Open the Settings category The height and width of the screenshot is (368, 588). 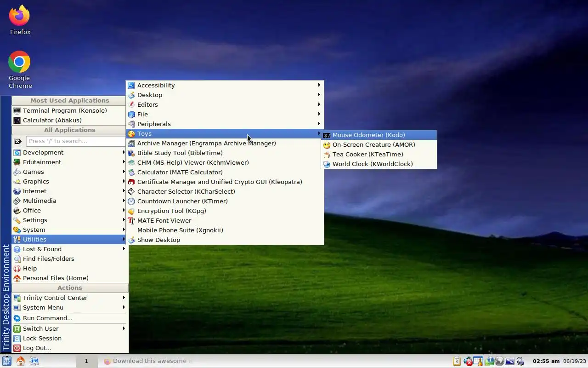pyautogui.click(x=69, y=220)
